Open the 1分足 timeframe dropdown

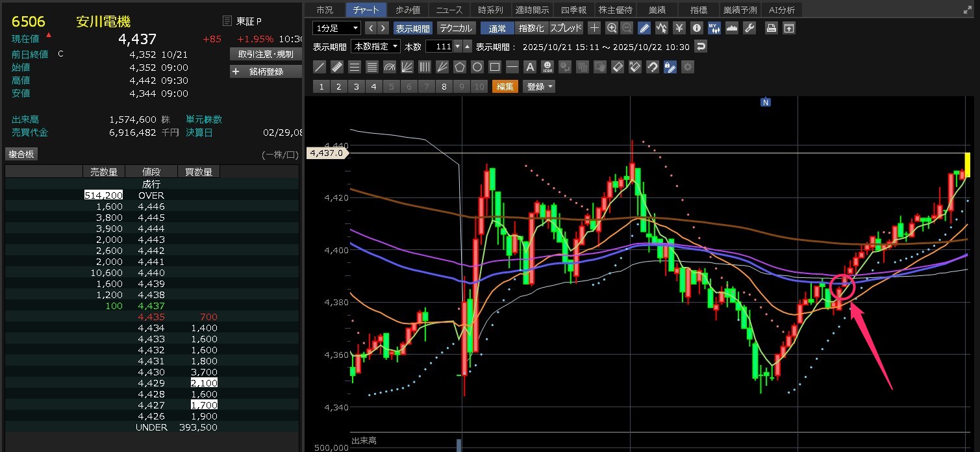[336, 28]
